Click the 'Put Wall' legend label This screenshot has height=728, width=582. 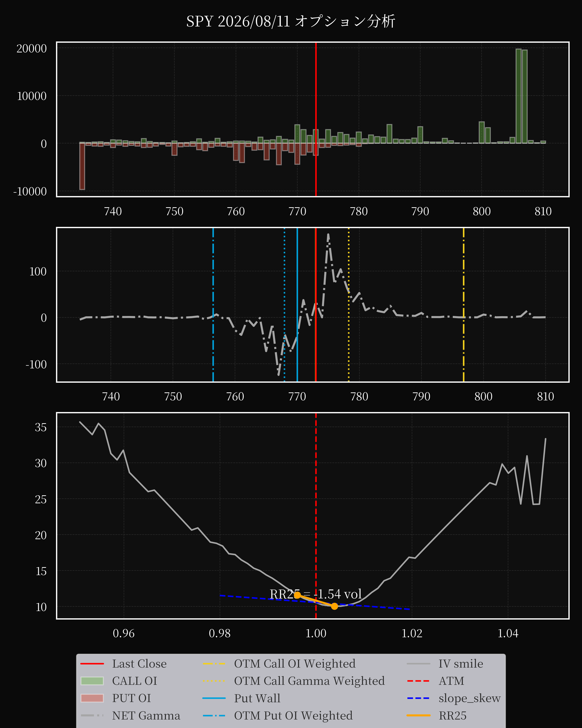(258, 698)
